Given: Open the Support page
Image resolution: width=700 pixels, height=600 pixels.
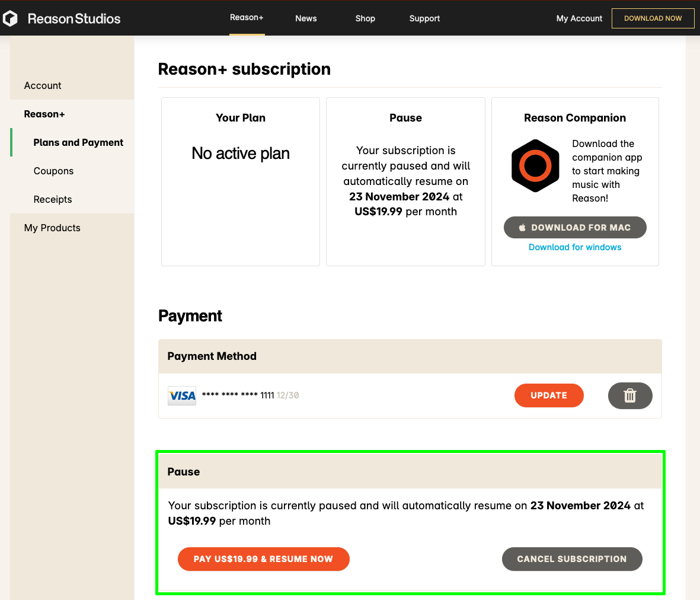Looking at the screenshot, I should tap(424, 19).
